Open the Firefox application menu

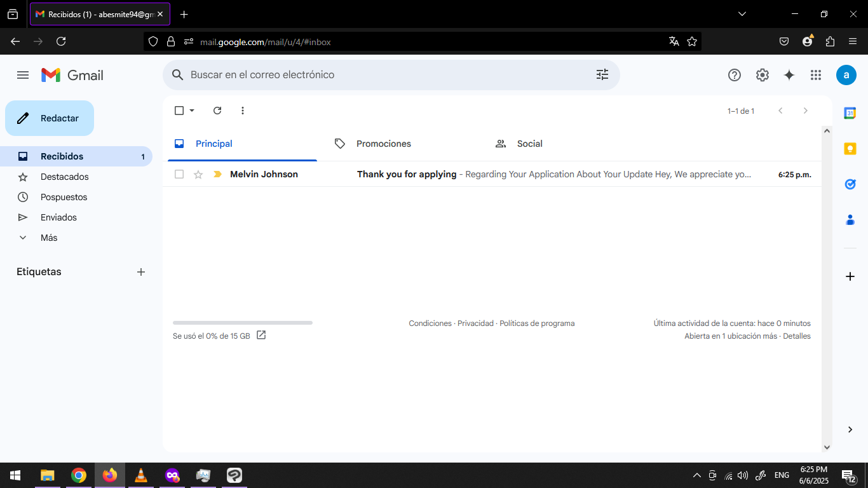tap(853, 41)
